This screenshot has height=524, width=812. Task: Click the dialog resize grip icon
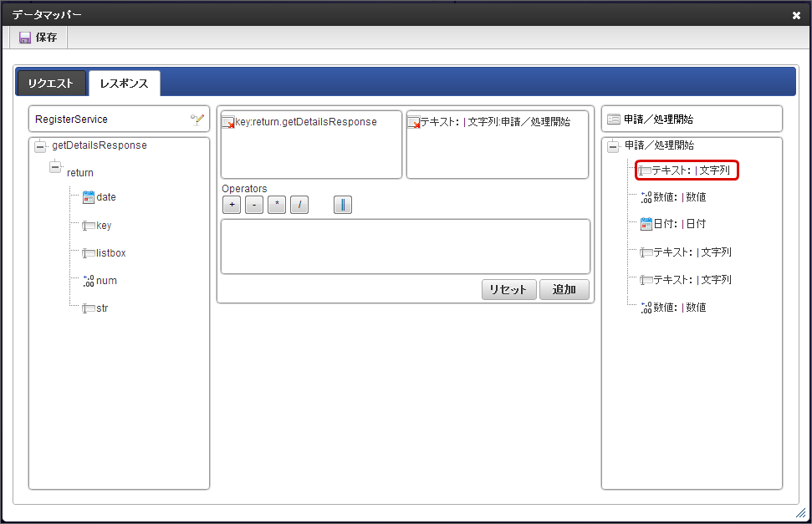pos(800,512)
